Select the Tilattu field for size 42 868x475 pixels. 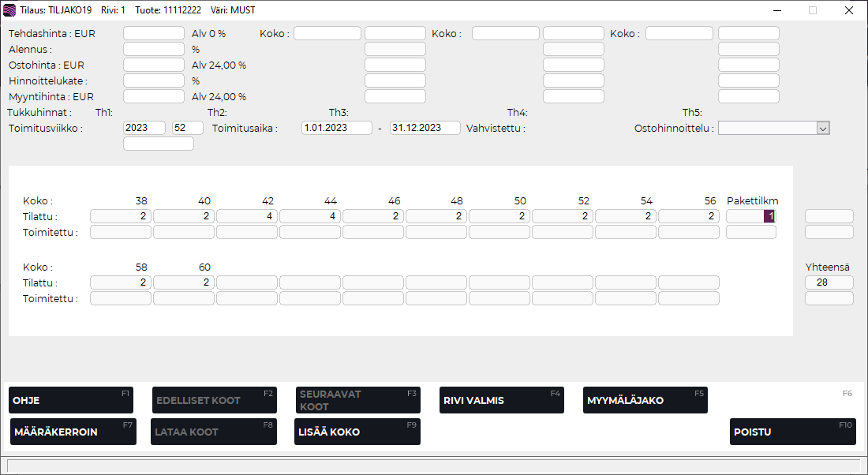pos(247,216)
